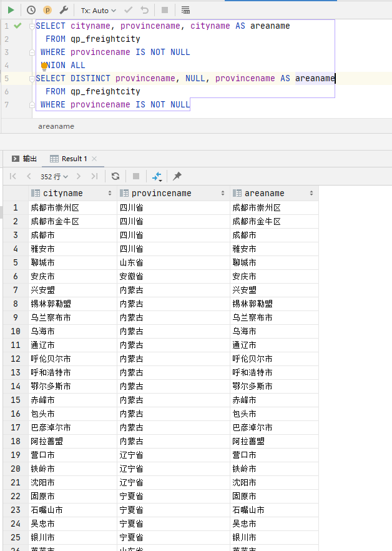
Task: Close the Result 1 tab
Action: (94, 159)
